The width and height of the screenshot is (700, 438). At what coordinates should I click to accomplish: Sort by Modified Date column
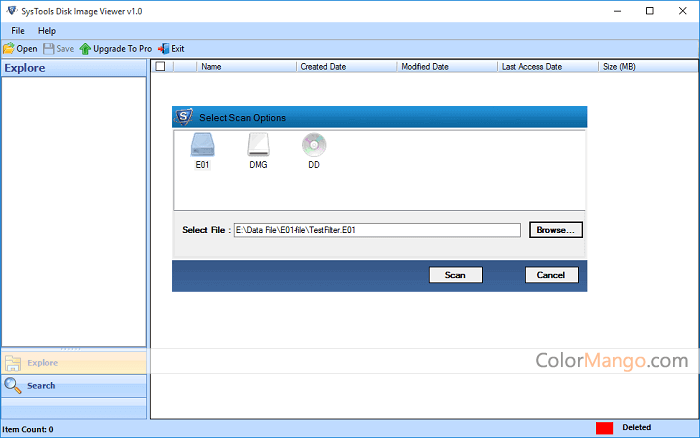[447, 67]
